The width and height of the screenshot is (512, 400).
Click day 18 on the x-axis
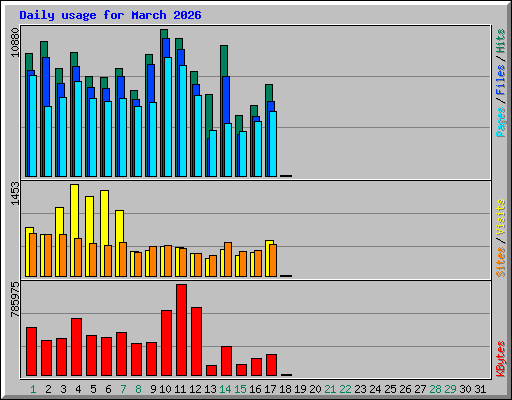285,389
